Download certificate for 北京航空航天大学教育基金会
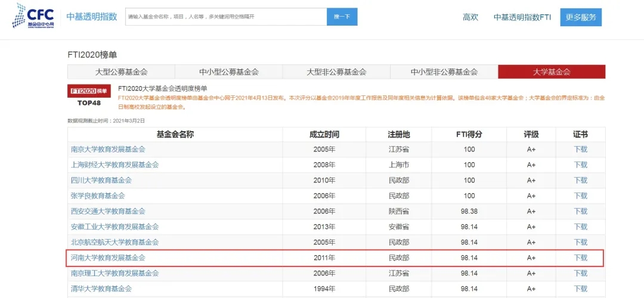The width and height of the screenshot is (644, 298). (580, 242)
